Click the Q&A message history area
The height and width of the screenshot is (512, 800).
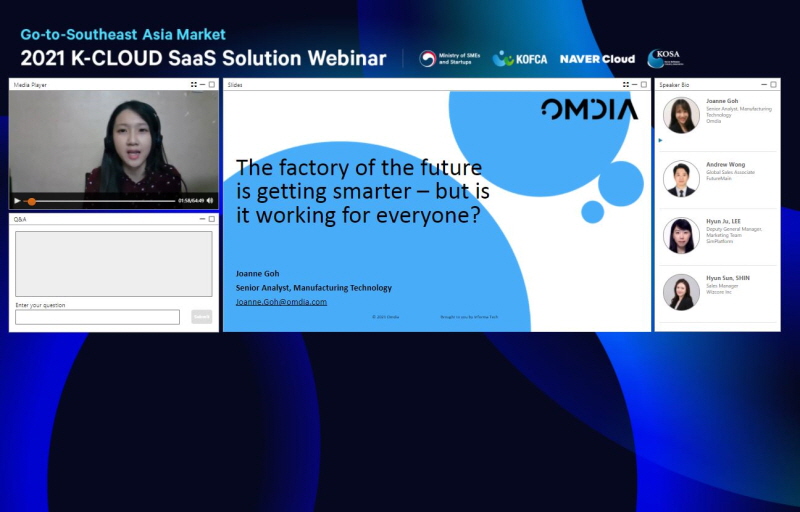click(113, 263)
